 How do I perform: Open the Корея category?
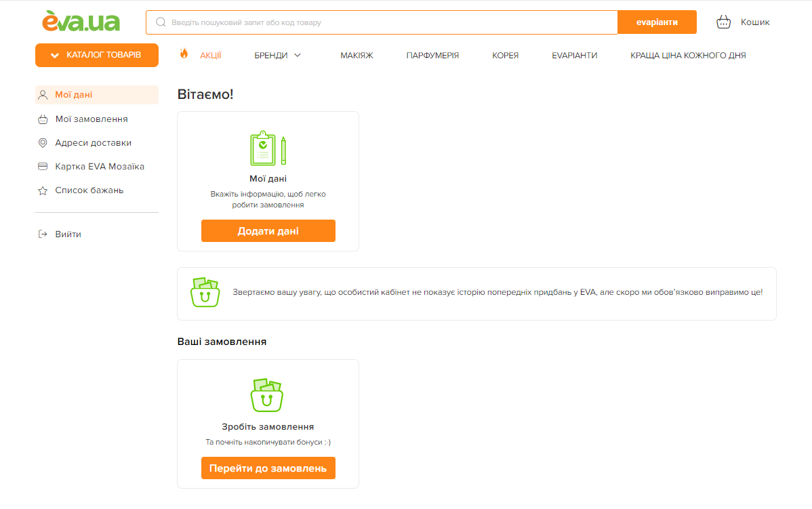point(506,56)
